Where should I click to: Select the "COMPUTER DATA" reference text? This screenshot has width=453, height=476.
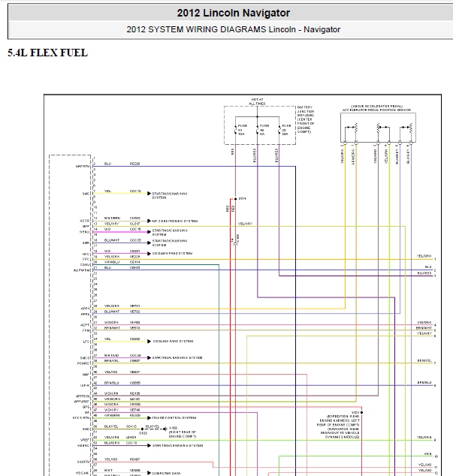pos(166,473)
